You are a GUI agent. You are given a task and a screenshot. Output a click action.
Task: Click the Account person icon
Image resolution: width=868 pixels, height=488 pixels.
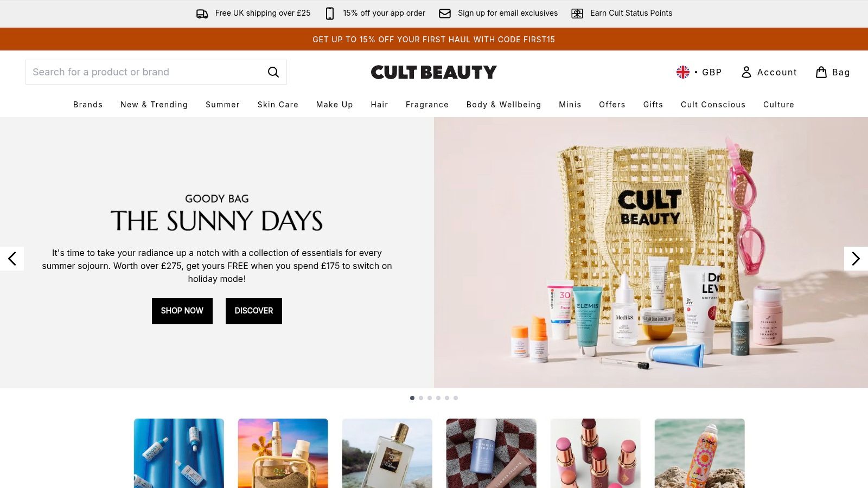(x=746, y=72)
